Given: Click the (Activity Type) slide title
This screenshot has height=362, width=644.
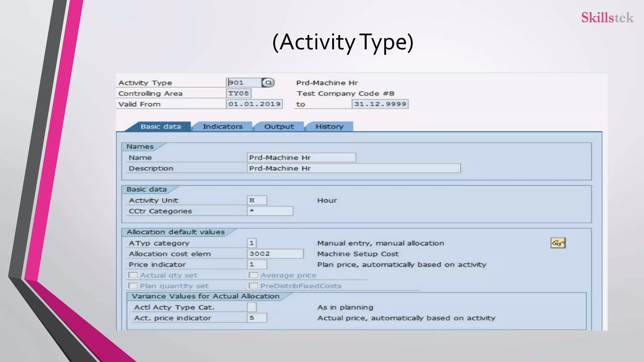Looking at the screenshot, I should coord(343,42).
